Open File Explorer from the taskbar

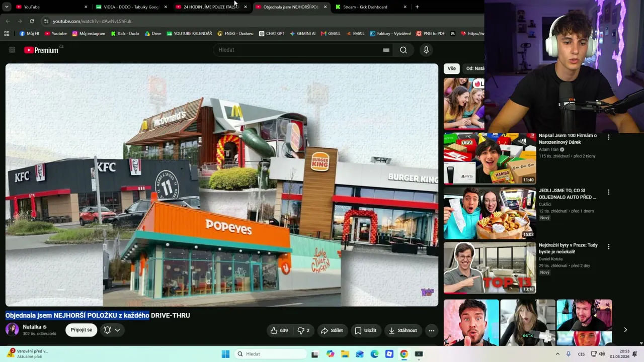pos(345,354)
